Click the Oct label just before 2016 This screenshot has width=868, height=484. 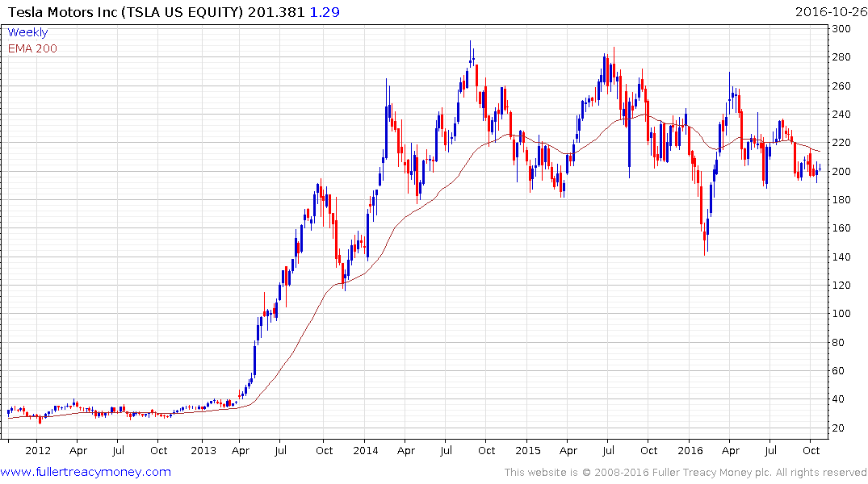[649, 450]
